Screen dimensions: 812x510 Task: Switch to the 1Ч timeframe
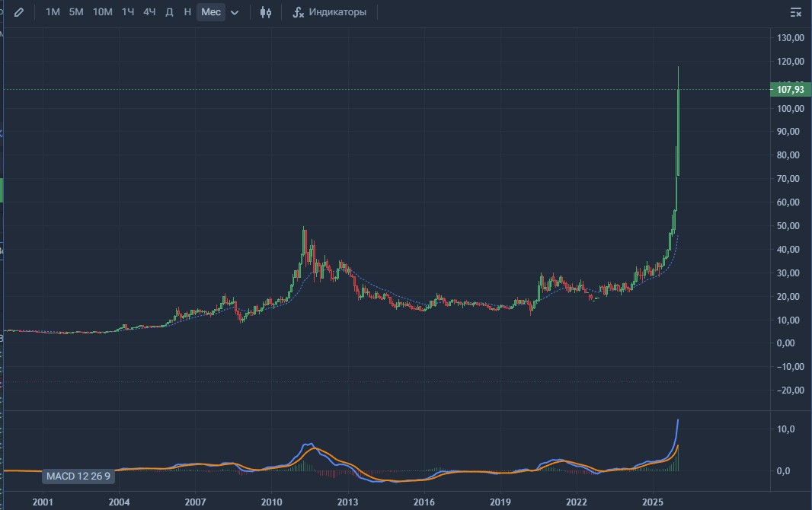click(x=128, y=12)
